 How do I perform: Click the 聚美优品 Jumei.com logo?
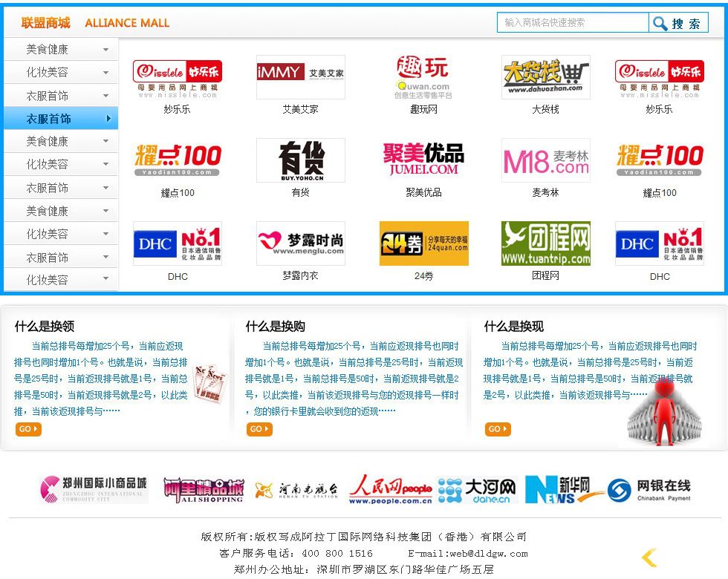point(423,160)
